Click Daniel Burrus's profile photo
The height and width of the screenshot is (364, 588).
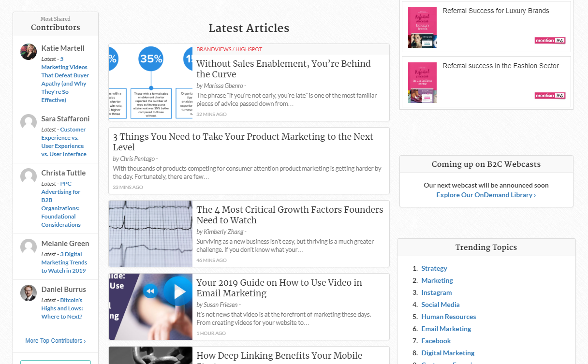click(x=29, y=293)
